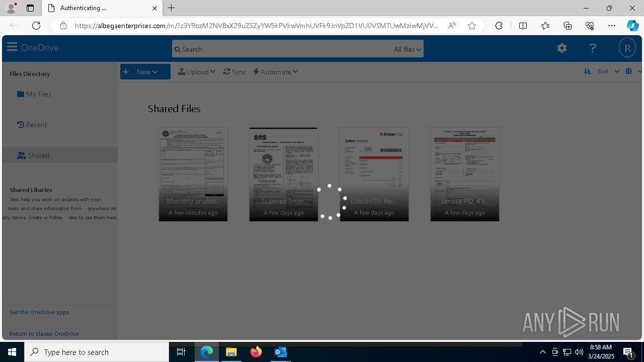644x362 pixels.
Task: View site information lock icon
Action: click(63, 26)
